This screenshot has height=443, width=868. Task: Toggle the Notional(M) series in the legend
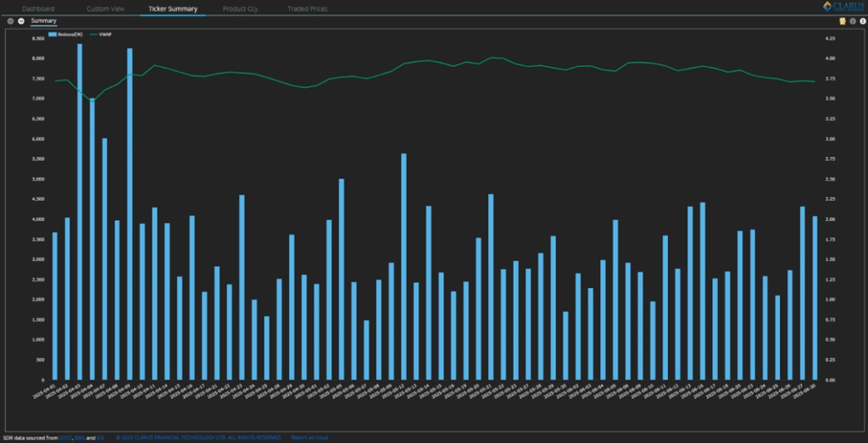click(x=64, y=35)
